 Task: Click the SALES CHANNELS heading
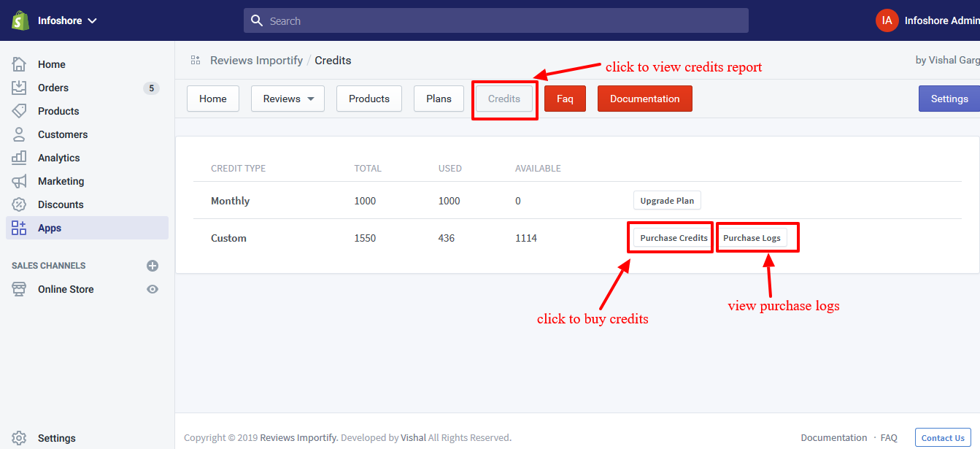coord(49,266)
